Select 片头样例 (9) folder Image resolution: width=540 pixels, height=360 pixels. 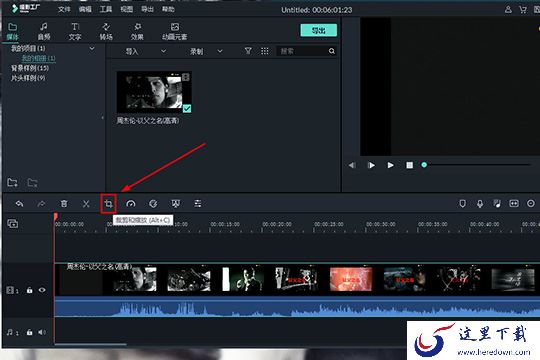point(28,78)
